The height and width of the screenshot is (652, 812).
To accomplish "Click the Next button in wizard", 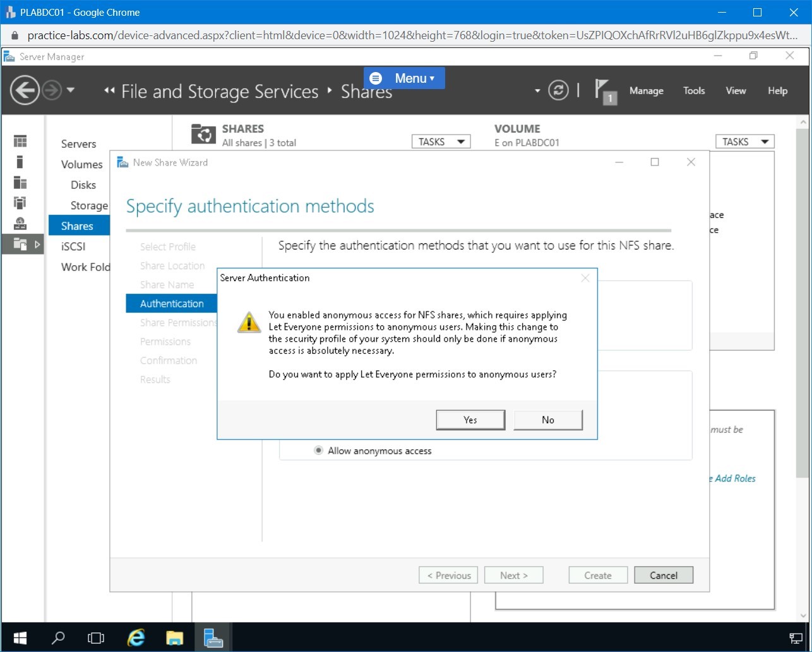I will click(513, 576).
